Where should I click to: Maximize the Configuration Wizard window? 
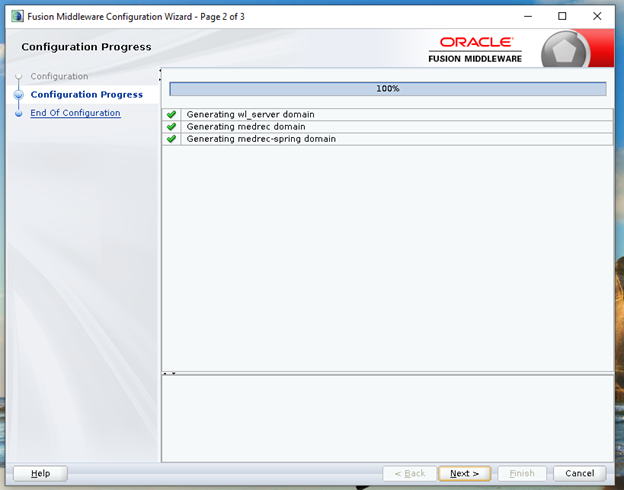(x=562, y=16)
